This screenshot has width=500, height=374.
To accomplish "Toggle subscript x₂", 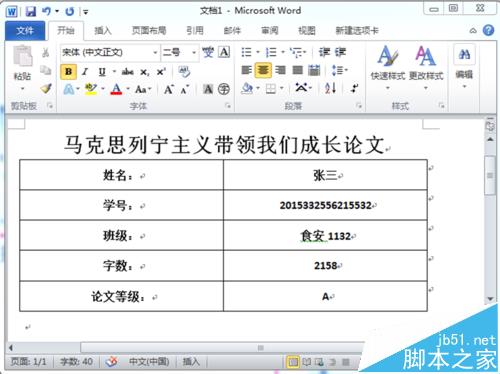I will coord(144,72).
